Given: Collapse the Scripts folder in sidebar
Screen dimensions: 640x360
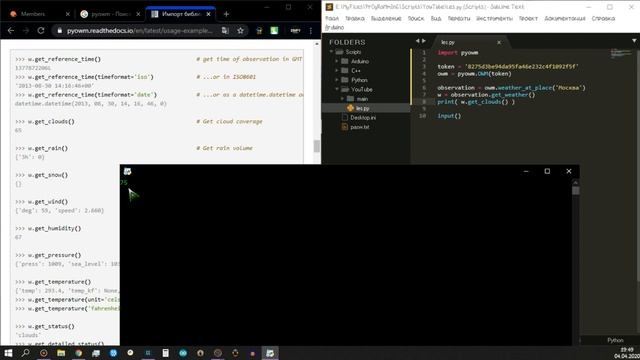Looking at the screenshot, I should (x=331, y=52).
